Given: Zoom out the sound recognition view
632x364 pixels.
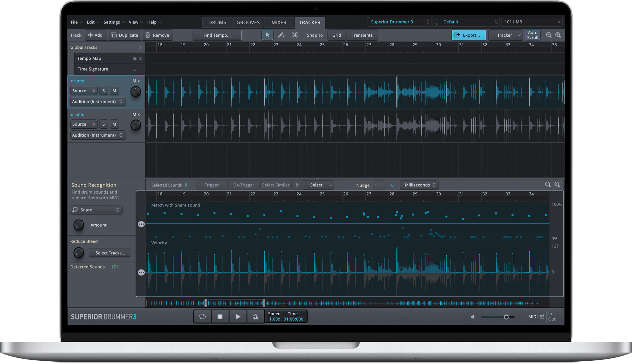Looking at the screenshot, I should tap(548, 185).
